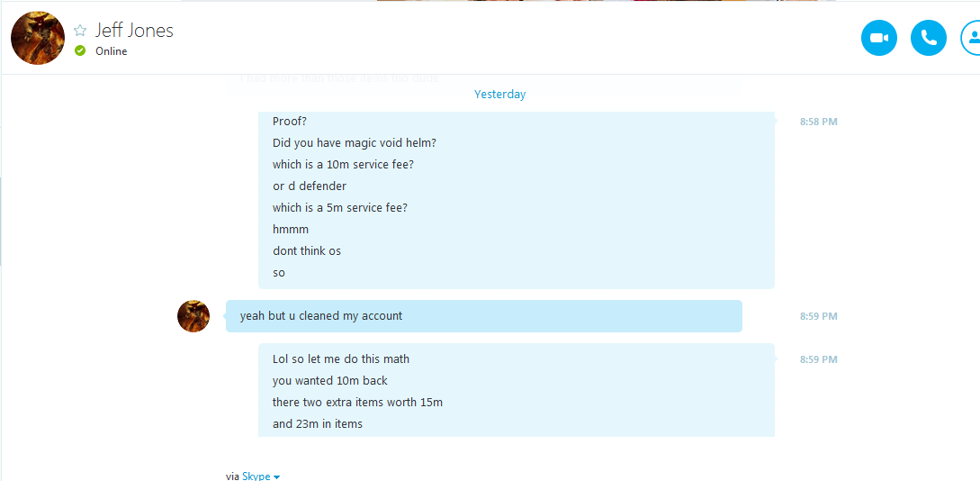980x481 pixels.
Task: Click the message 'Lol so let me do this math'
Action: click(341, 359)
